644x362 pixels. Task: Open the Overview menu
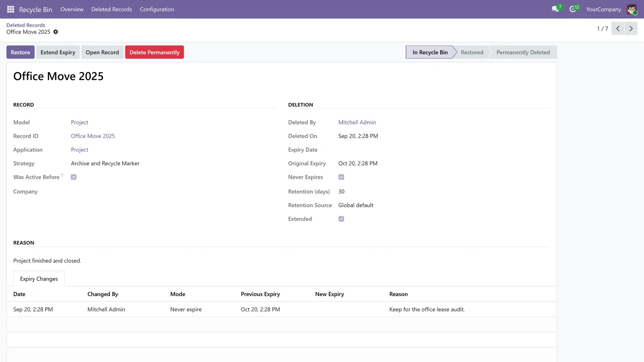click(72, 9)
